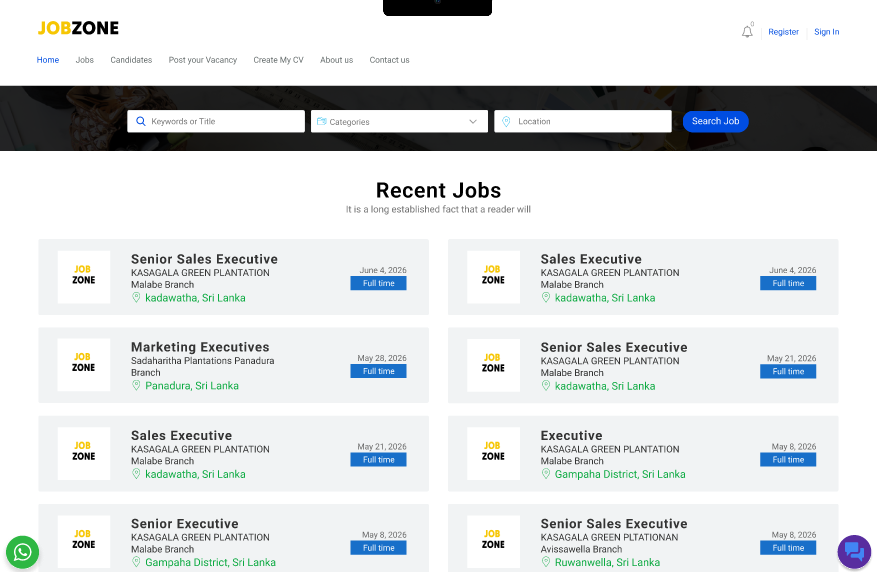Click KASAGALA GREEN PLTATIONAN company text

coord(609,537)
